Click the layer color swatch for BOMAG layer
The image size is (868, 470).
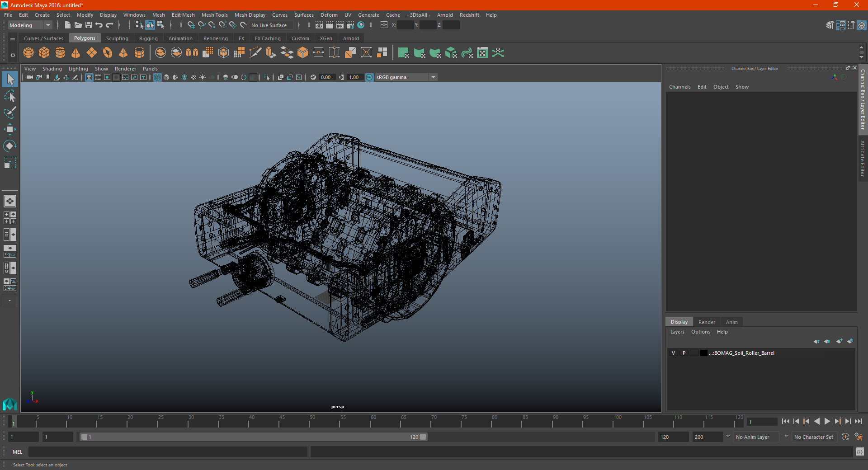pyautogui.click(x=704, y=353)
